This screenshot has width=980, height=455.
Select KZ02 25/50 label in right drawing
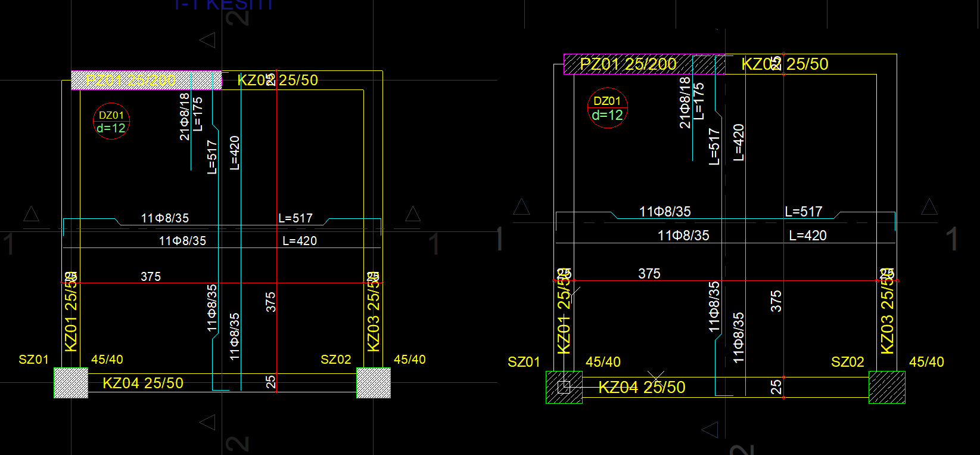click(785, 64)
